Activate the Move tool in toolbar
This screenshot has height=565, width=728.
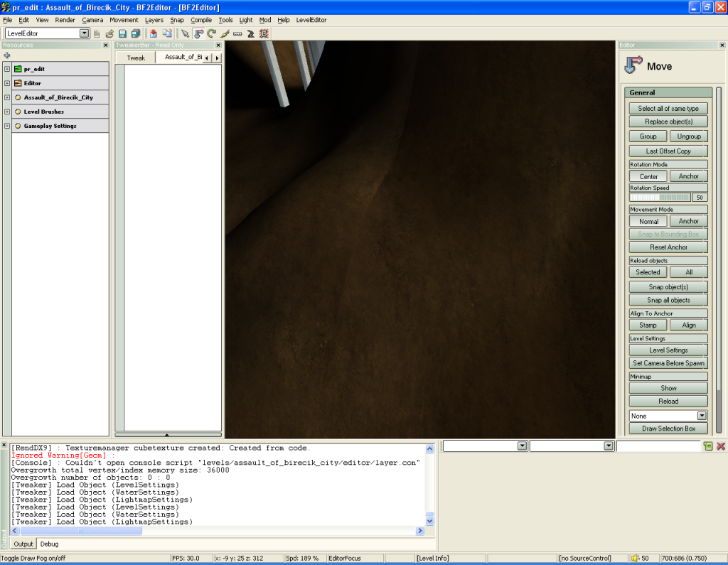[x=198, y=33]
